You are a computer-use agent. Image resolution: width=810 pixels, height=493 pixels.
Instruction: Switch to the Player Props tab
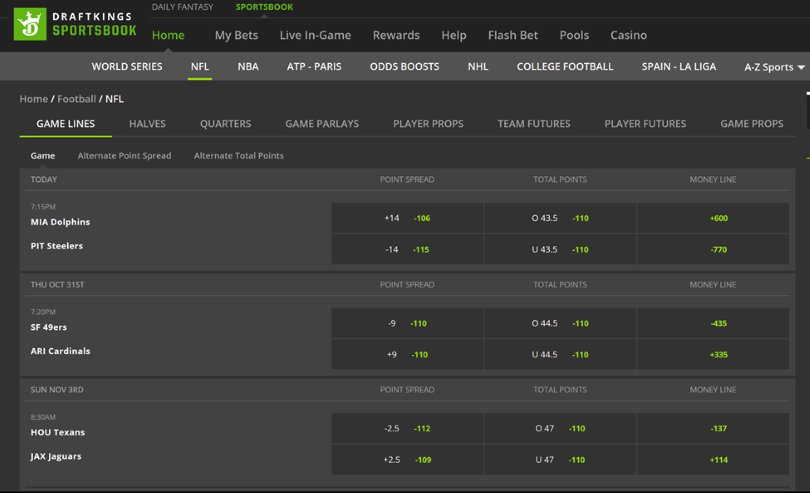[x=428, y=124]
